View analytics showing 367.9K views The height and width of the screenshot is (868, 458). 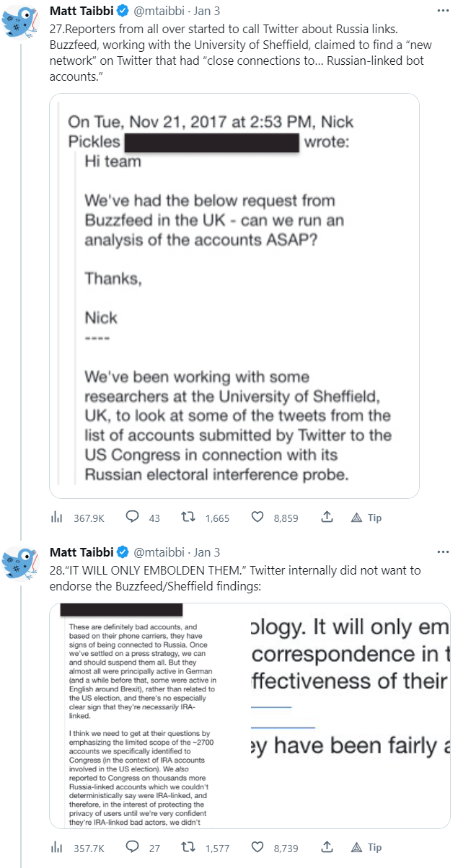56,518
